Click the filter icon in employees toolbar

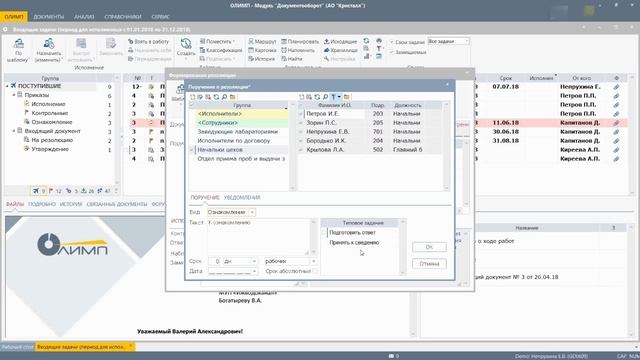(x=333, y=97)
